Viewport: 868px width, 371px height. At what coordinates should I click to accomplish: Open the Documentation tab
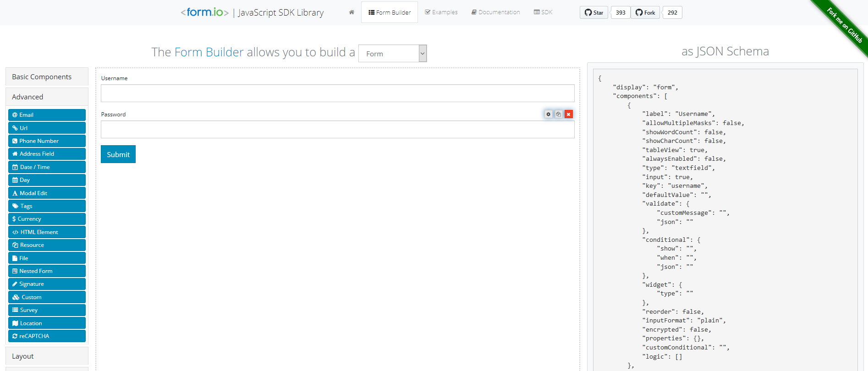(495, 12)
